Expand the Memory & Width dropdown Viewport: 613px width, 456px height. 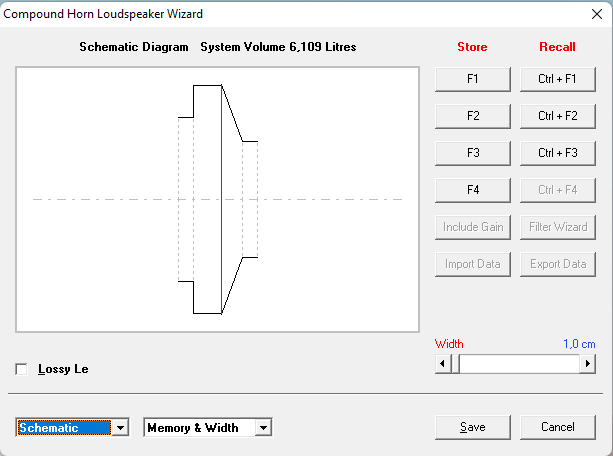263,427
